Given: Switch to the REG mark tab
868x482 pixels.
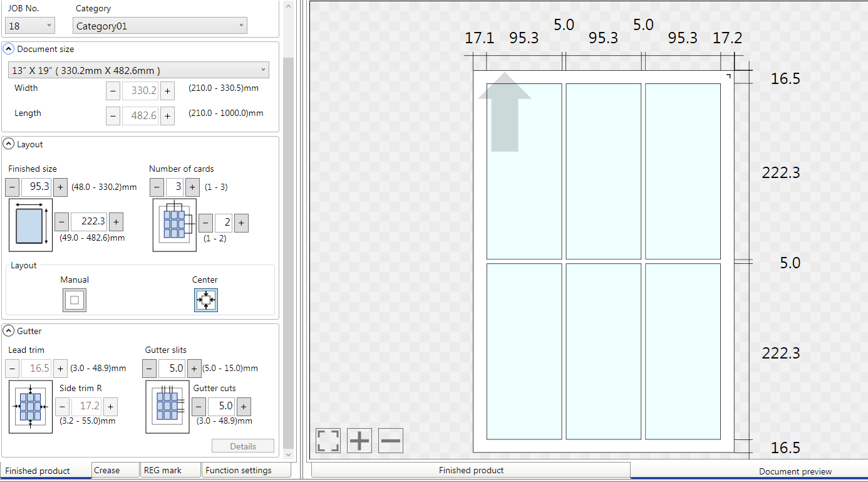Looking at the screenshot, I should (x=170, y=470).
